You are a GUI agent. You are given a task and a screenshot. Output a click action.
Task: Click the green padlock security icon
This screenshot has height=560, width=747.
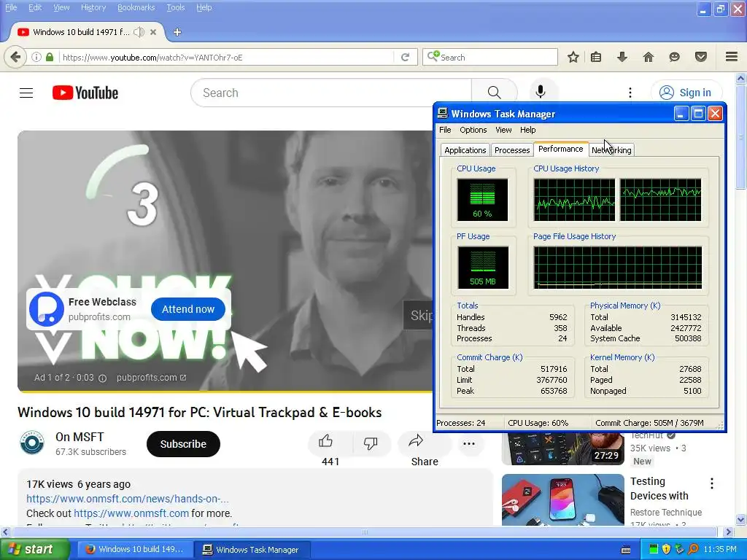click(50, 57)
